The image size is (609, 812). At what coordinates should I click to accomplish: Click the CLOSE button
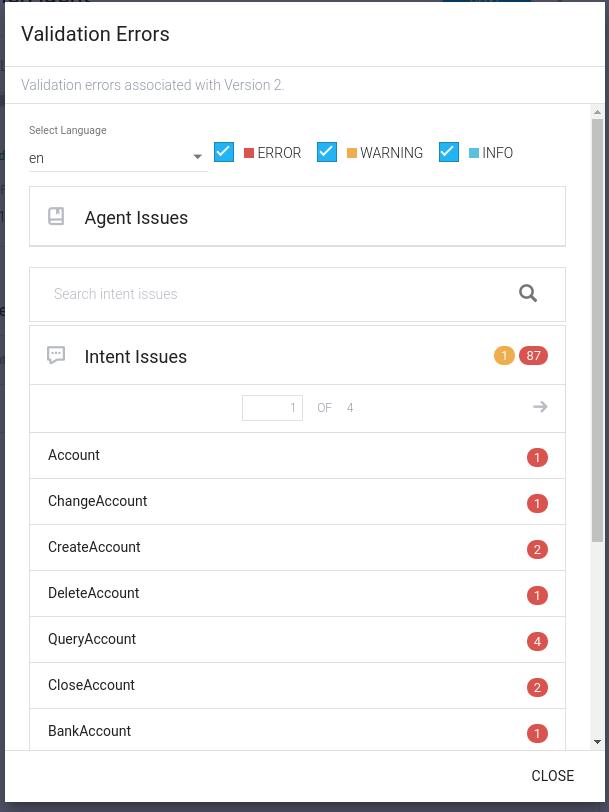point(553,776)
